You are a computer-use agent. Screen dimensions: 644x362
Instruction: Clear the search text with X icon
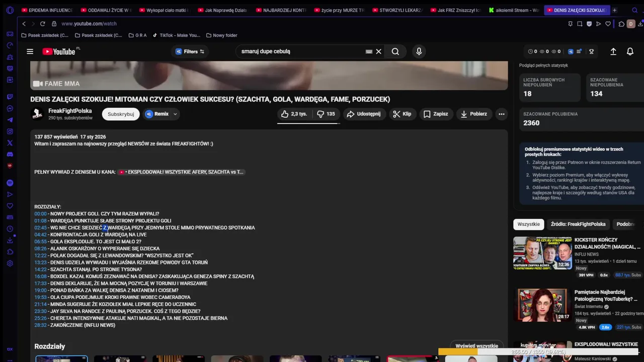(x=379, y=51)
